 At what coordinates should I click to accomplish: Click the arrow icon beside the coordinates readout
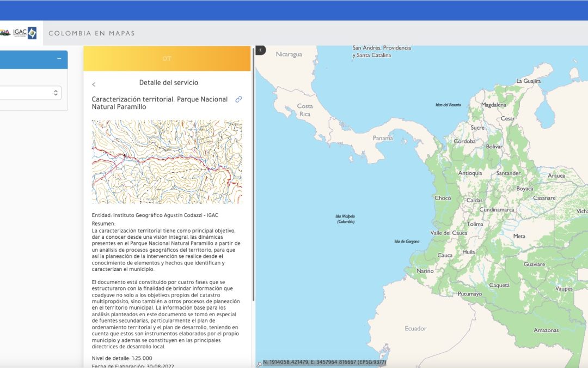(259, 364)
